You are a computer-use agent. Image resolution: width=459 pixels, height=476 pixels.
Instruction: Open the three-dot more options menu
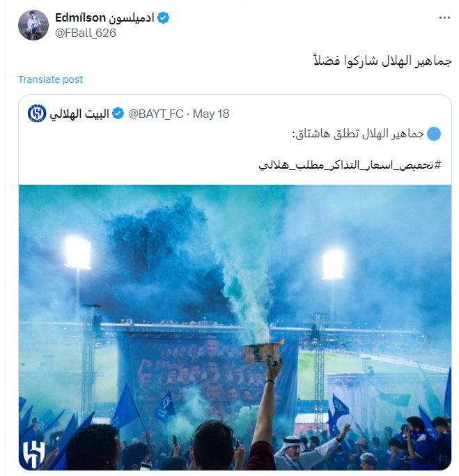point(444,17)
